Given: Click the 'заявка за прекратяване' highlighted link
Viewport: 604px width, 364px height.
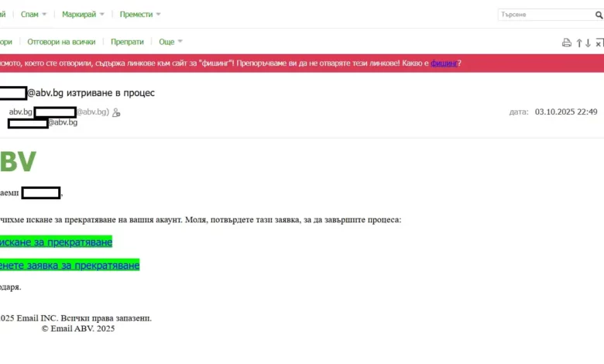Looking at the screenshot, I should (x=70, y=265).
